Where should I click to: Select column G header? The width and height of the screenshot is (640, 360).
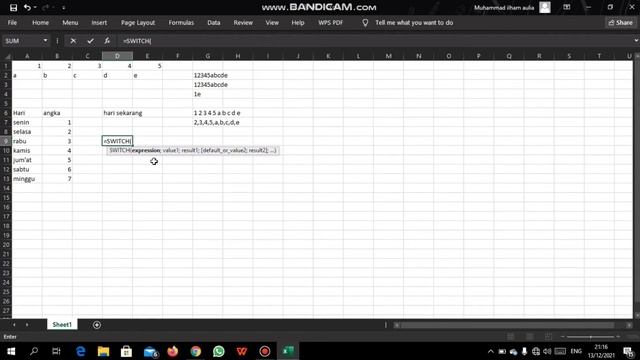(208, 56)
